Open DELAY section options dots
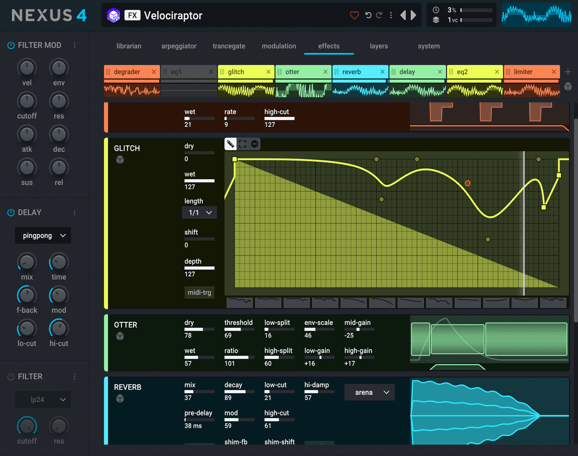578x456 pixels. tap(74, 212)
